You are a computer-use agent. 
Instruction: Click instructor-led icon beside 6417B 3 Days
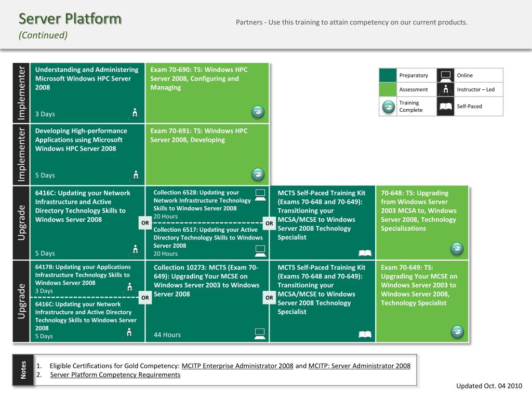pos(129,287)
